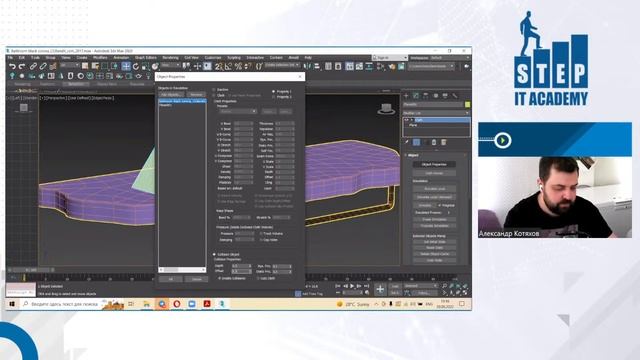Toggle the Enable Collisions checkbox
This screenshot has height=360, width=640.
click(220, 278)
